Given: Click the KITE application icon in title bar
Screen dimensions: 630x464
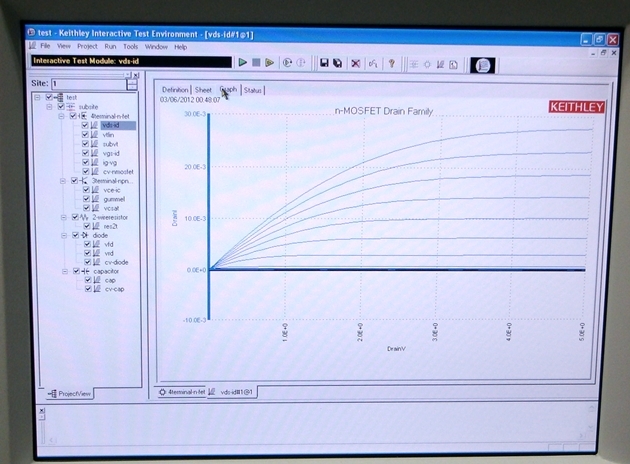Looking at the screenshot, I should (x=31, y=32).
